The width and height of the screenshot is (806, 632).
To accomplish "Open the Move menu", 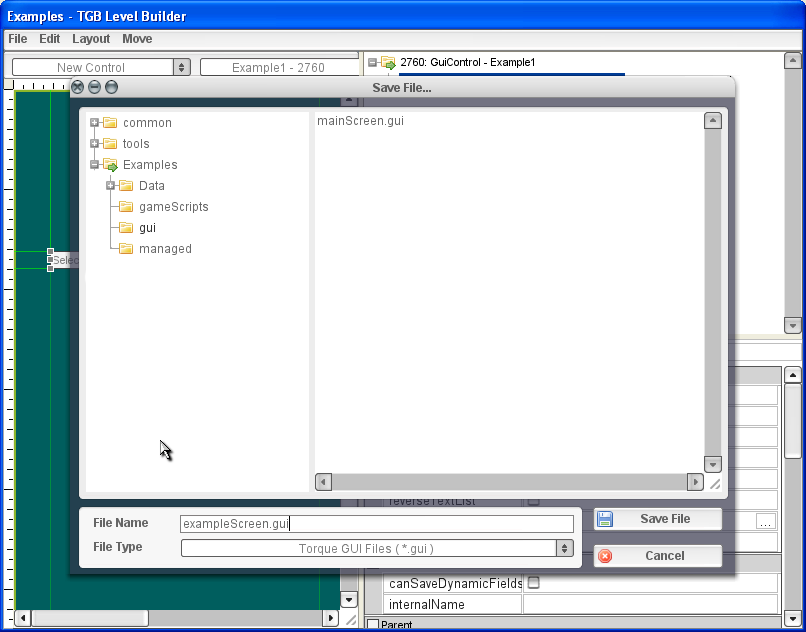I will 137,39.
